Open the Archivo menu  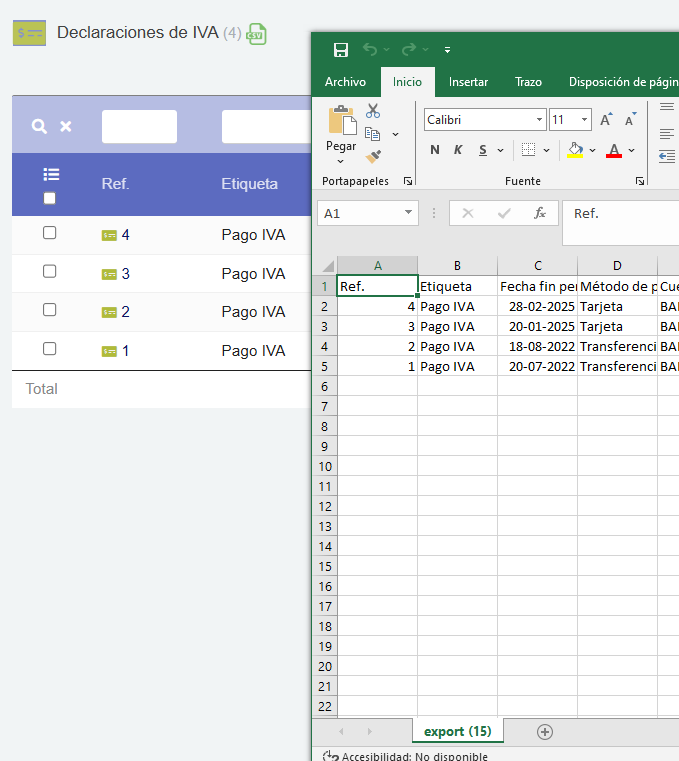[345, 82]
